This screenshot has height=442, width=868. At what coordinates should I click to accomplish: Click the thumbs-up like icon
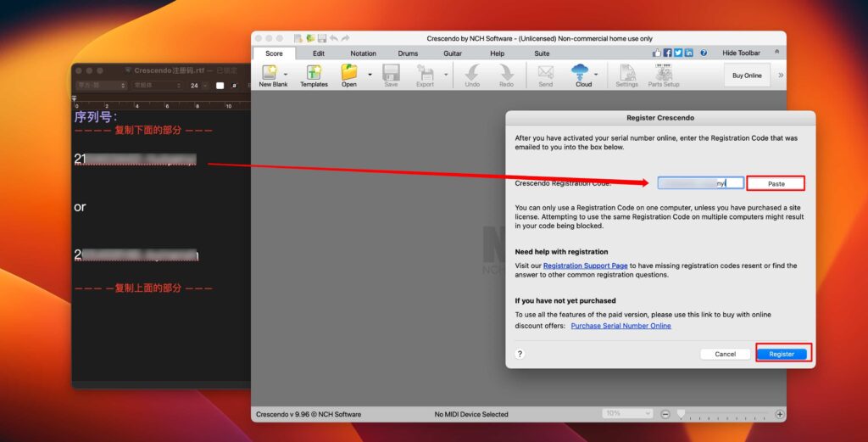click(x=656, y=53)
